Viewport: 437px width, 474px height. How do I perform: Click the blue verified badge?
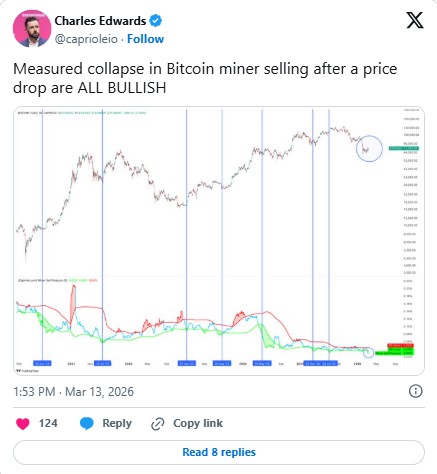155,21
